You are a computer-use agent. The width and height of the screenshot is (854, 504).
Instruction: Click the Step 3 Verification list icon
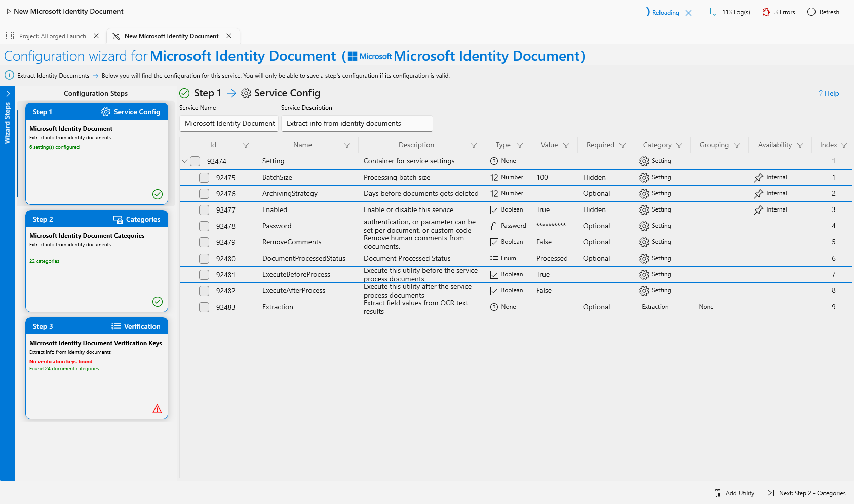[x=116, y=326]
